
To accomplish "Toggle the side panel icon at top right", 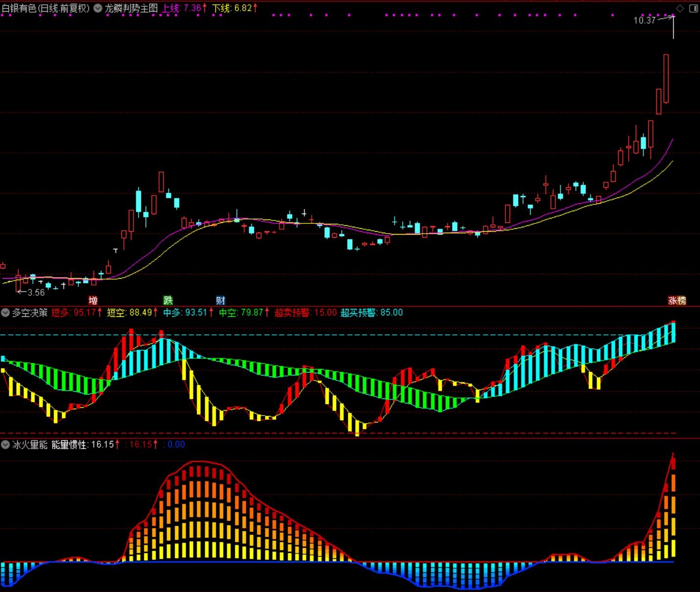I will [x=693, y=8].
